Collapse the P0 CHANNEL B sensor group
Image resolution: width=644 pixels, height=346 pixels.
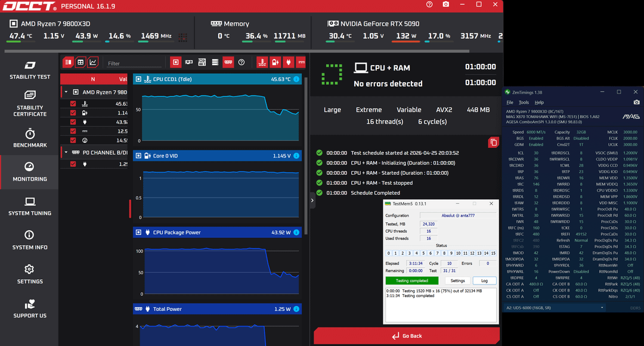point(66,152)
